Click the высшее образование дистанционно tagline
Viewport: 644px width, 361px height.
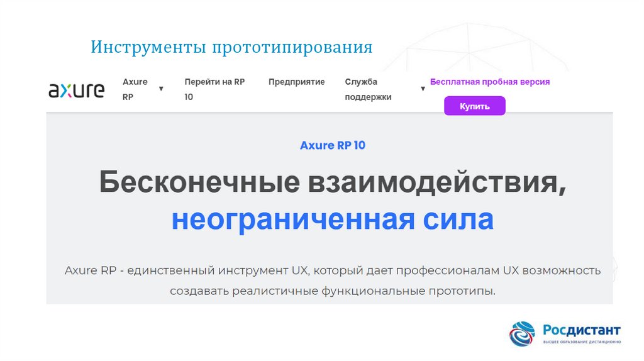(x=581, y=342)
